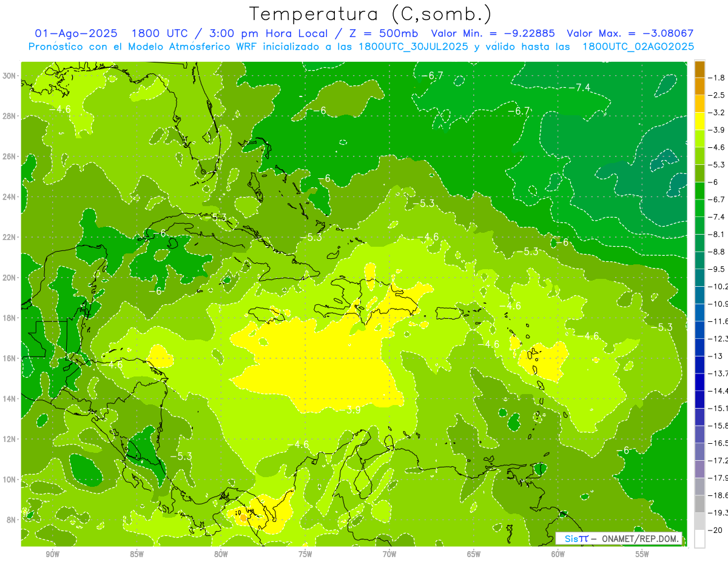The width and height of the screenshot is (728, 562).
Task: Select the 'Valor Max. = -3.08067' value
Action: point(630,33)
